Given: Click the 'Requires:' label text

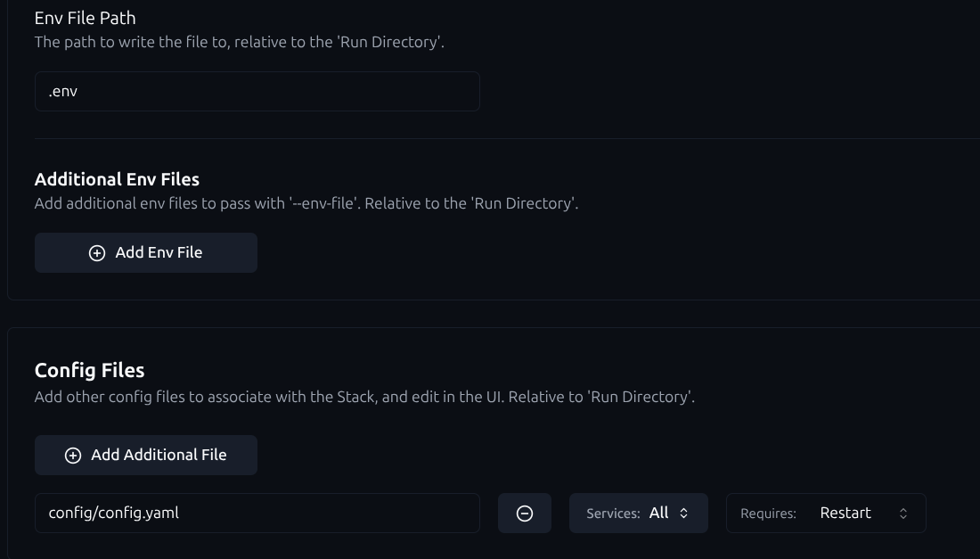Looking at the screenshot, I should (x=768, y=514).
